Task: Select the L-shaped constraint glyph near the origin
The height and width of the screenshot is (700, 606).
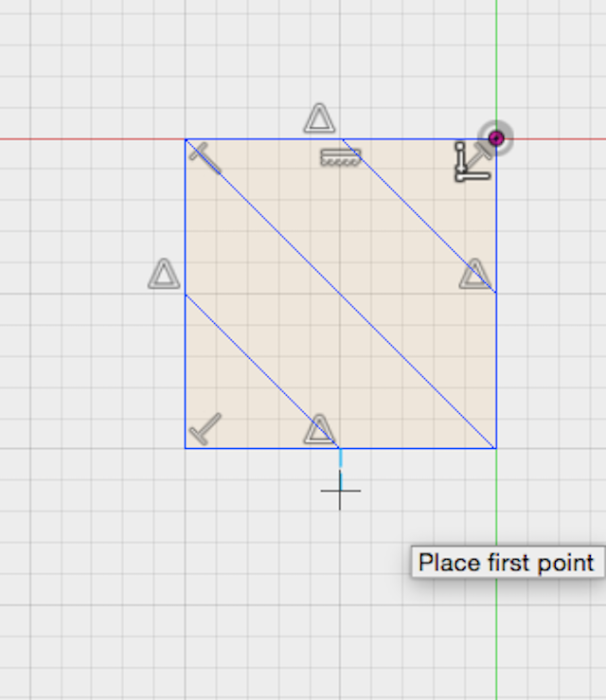Action: (472, 162)
